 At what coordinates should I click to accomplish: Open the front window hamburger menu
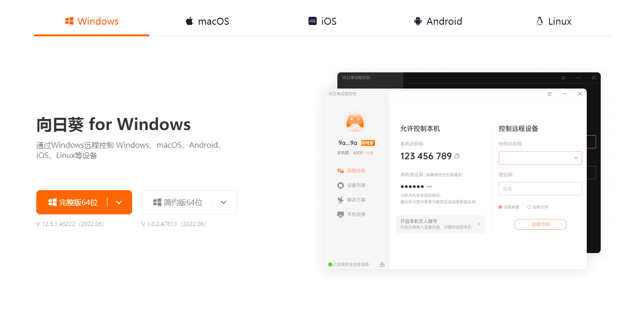550,94
